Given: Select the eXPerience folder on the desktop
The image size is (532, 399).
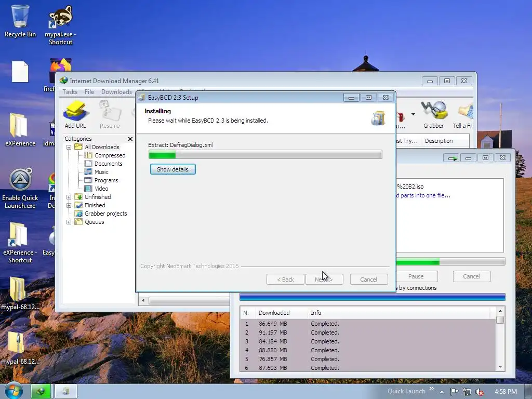Looking at the screenshot, I should coord(20,129).
